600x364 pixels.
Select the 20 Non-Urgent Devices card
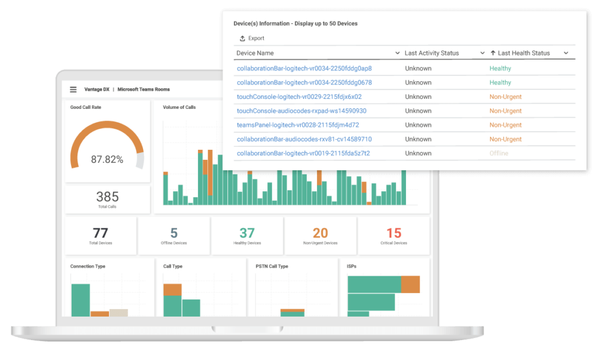coord(320,235)
